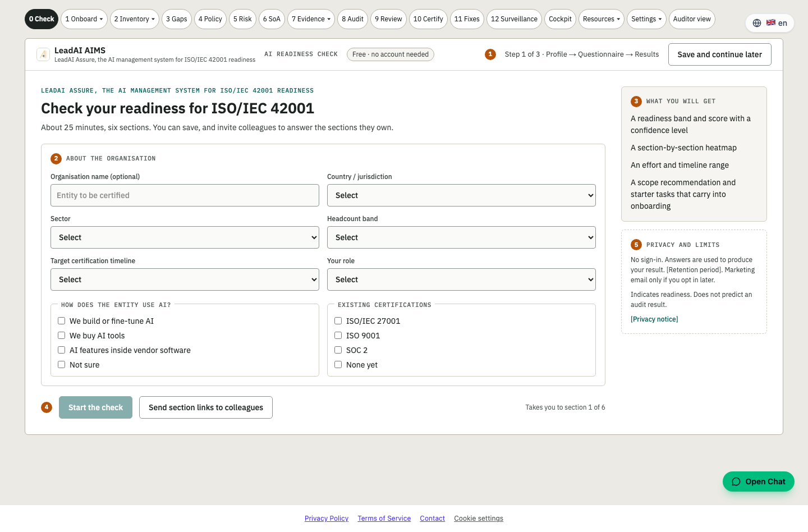The height and width of the screenshot is (532, 808).
Task: Click Save and continue later
Action: point(720,54)
